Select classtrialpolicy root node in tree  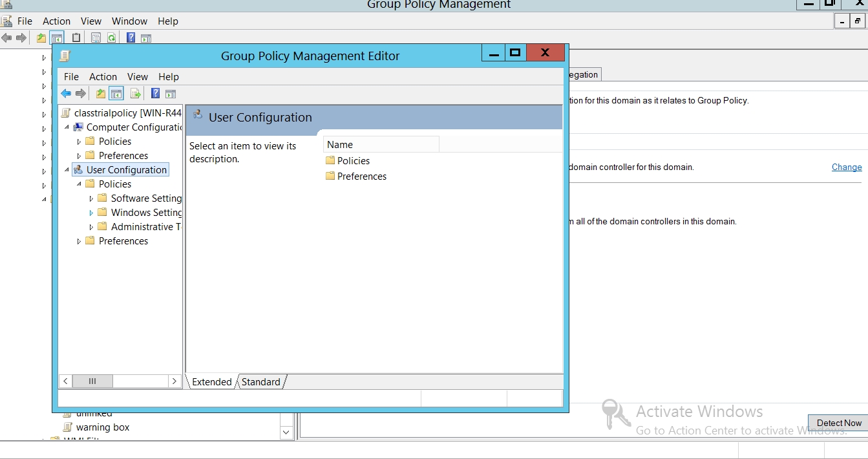[x=127, y=113]
